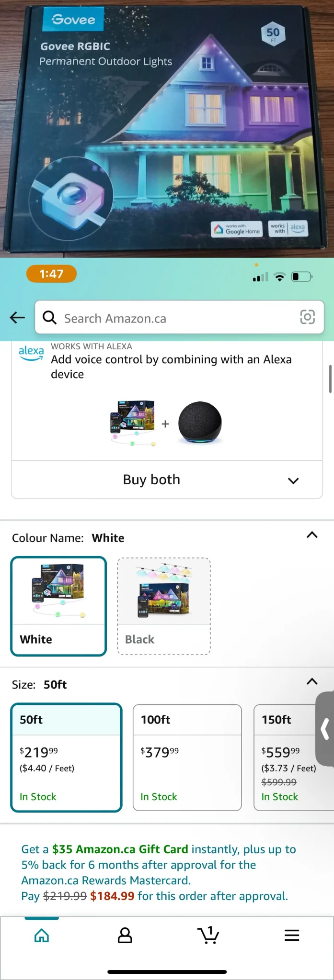Collapse the Colour Name section
The image size is (334, 980).
click(x=312, y=535)
